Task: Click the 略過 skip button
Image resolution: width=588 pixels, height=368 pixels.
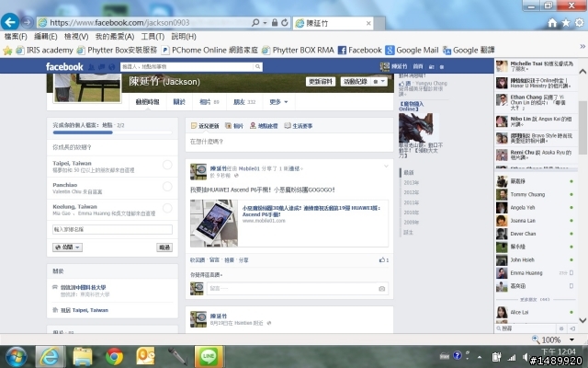Action: pos(164,247)
